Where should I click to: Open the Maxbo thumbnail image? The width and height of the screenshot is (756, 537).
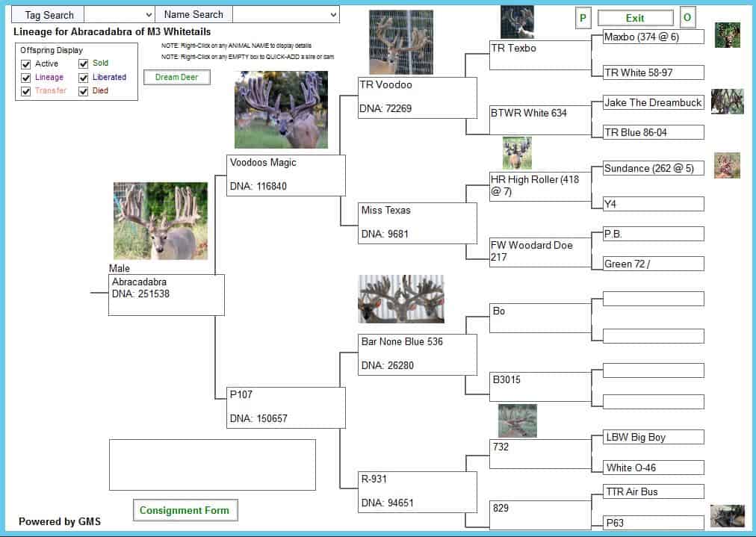[x=727, y=35]
